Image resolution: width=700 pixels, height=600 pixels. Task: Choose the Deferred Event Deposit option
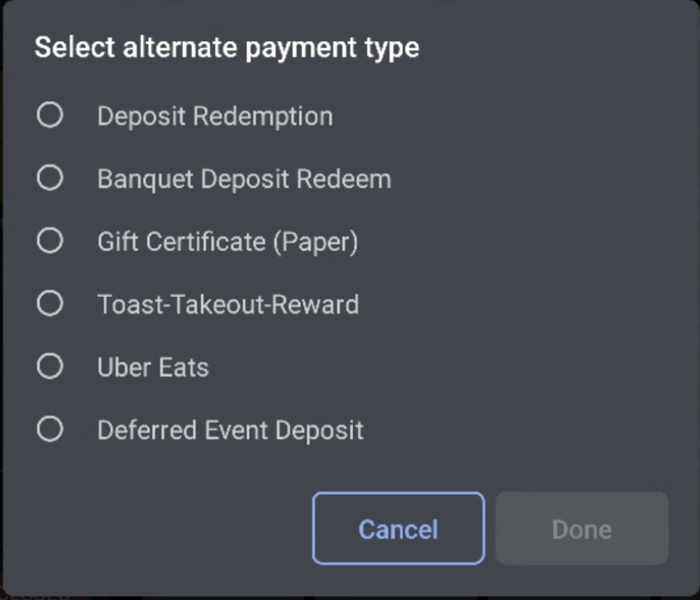(50, 430)
